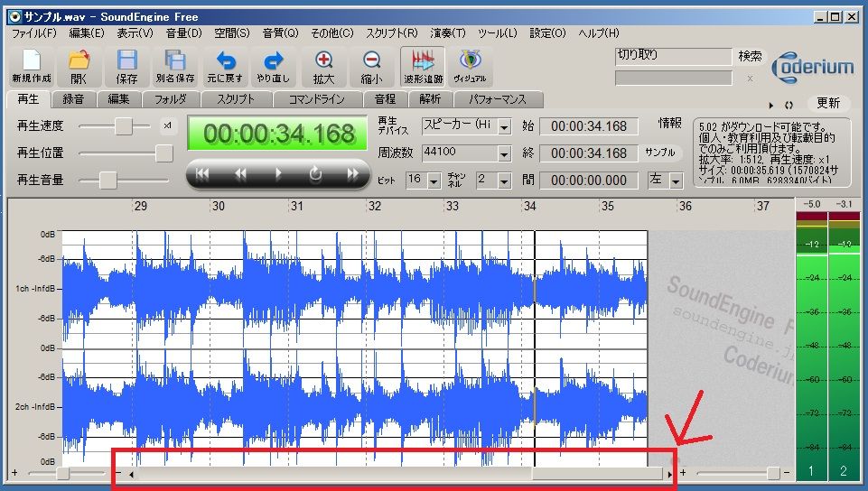Click the Coderium logo

pos(813,67)
